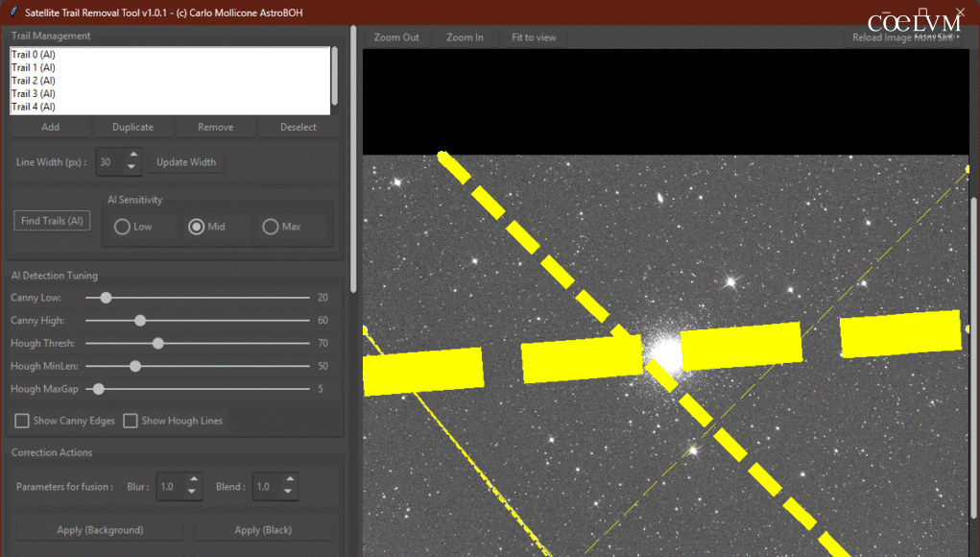Select Trail 4 (AI) in list
Screen dimensions: 980x557
34,107
